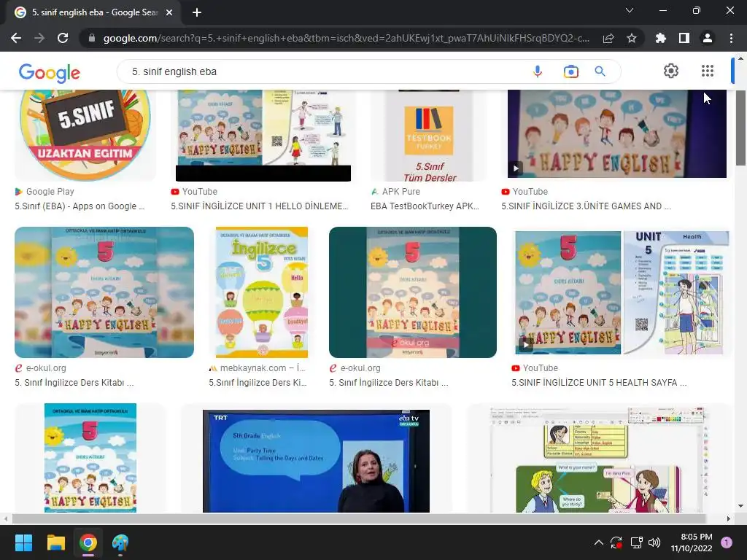747x560 pixels.
Task: Select the '5. sinif english eba' tab
Action: 95,12
